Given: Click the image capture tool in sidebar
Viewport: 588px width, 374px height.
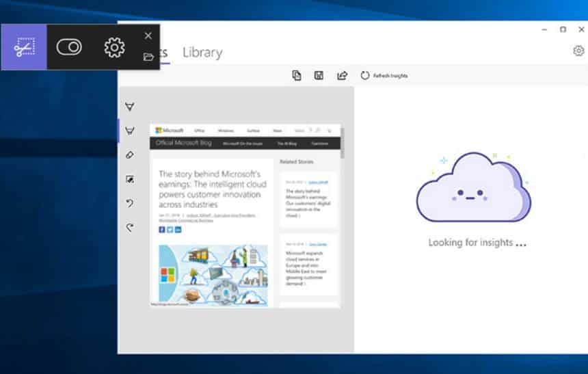Looking at the screenshot, I should coord(130,179).
